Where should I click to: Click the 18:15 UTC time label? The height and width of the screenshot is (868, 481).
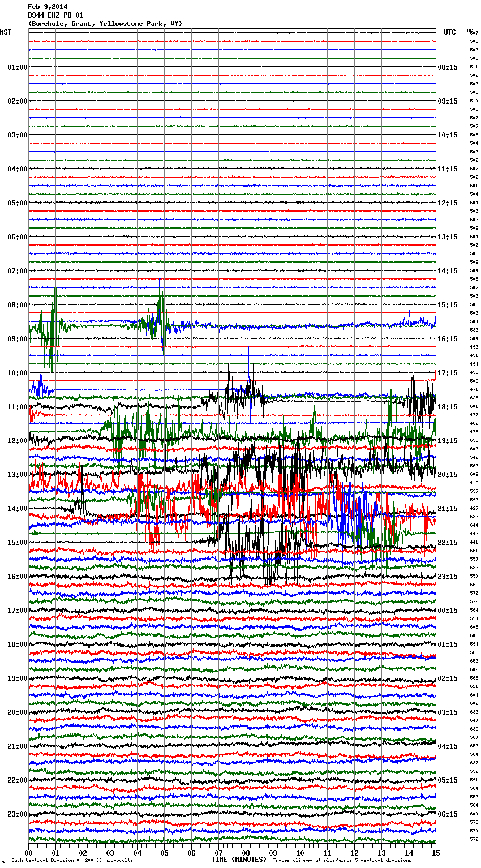click(x=448, y=407)
